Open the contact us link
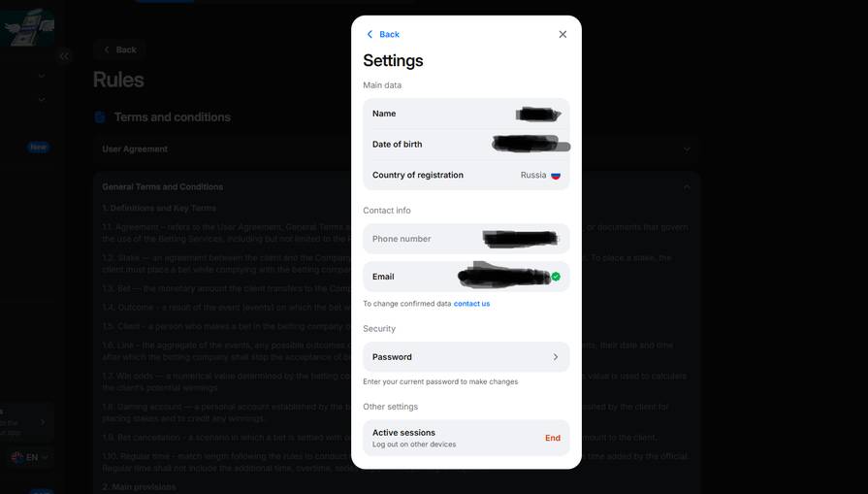 coord(471,304)
